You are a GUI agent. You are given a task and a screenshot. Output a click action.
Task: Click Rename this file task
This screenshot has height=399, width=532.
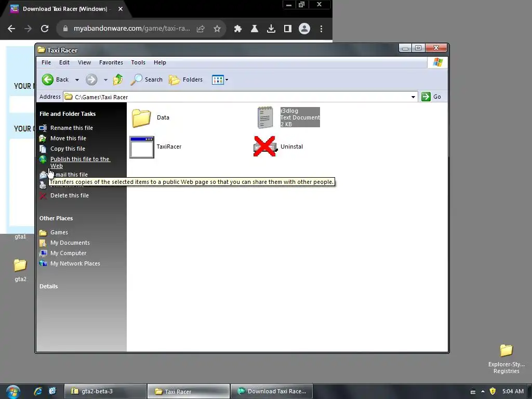72,128
